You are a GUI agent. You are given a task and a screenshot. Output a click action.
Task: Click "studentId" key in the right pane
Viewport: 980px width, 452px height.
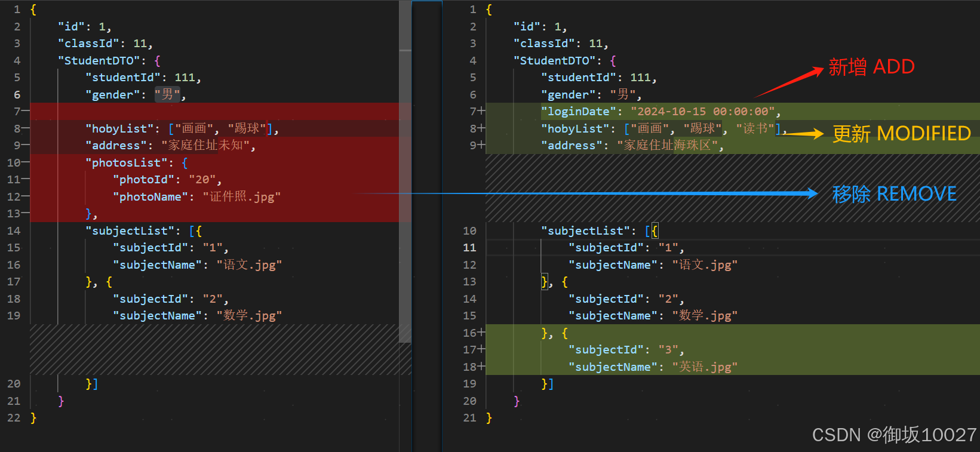point(578,78)
